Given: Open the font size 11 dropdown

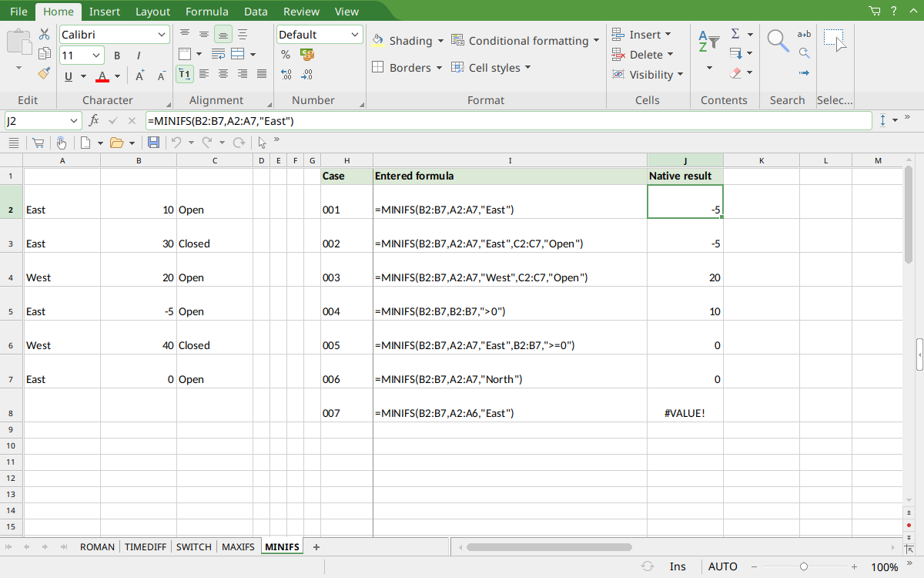Looking at the screenshot, I should tap(97, 55).
